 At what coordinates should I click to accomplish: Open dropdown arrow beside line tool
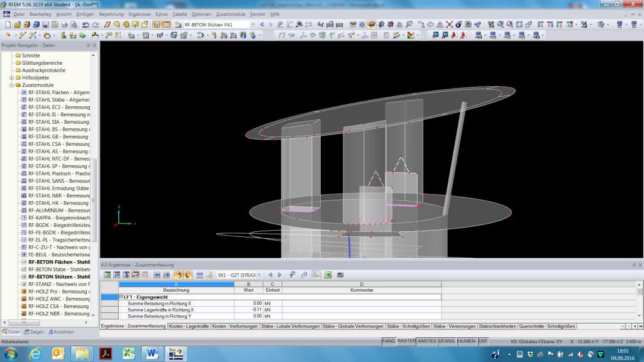(x=40, y=35)
